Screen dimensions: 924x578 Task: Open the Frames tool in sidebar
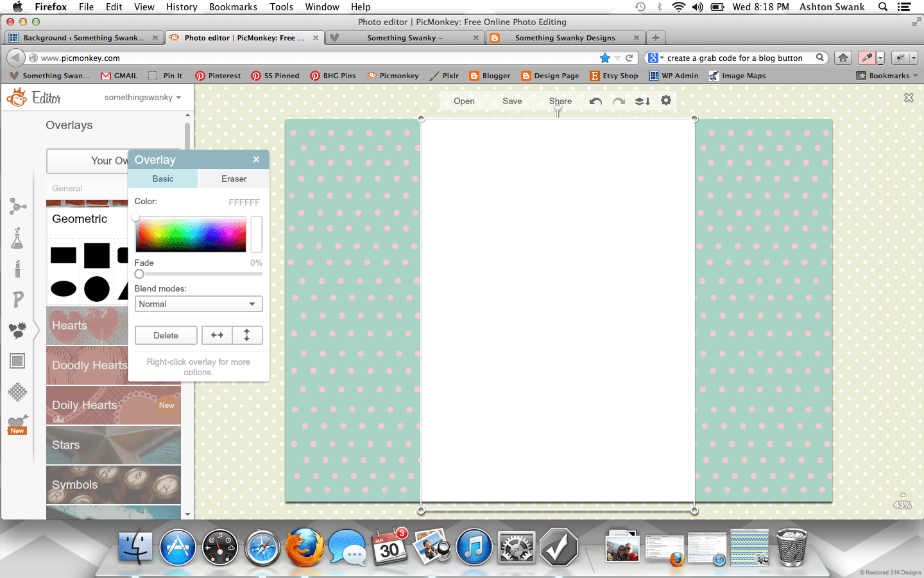click(x=17, y=361)
